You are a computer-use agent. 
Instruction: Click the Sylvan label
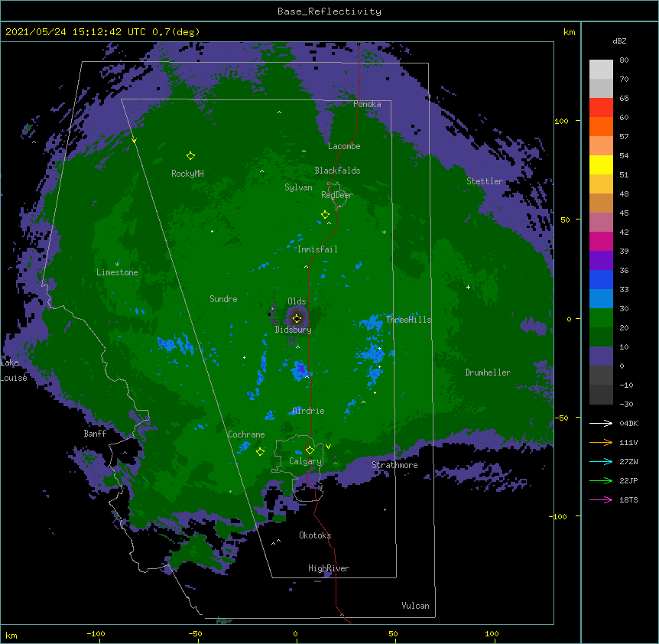(x=298, y=187)
